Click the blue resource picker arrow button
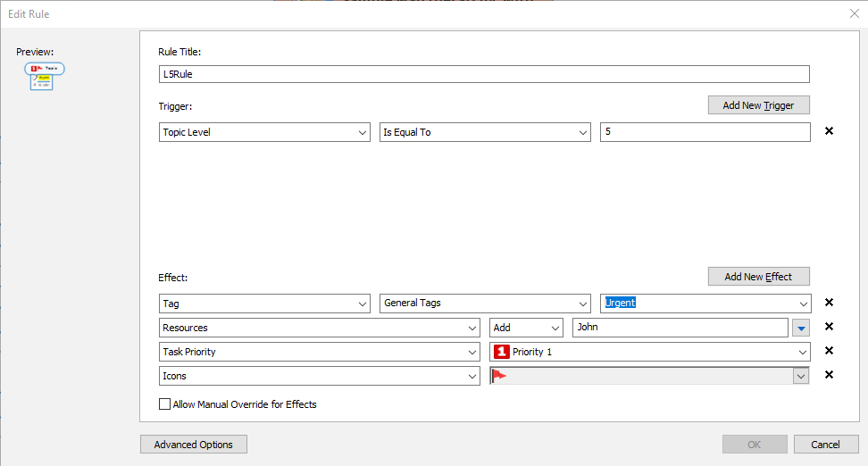This screenshot has height=466, width=868. [801, 328]
